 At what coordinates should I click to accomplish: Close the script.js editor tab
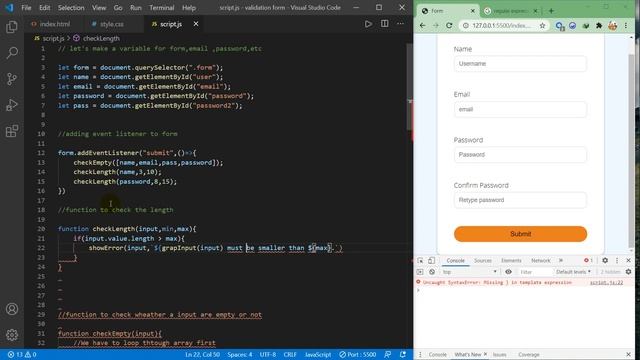pos(196,24)
